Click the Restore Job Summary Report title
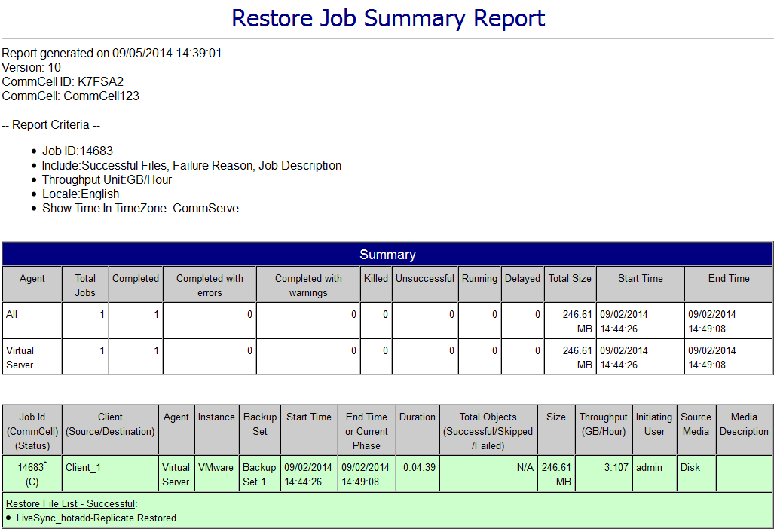Viewport: 777px width, 532px height. [388, 18]
